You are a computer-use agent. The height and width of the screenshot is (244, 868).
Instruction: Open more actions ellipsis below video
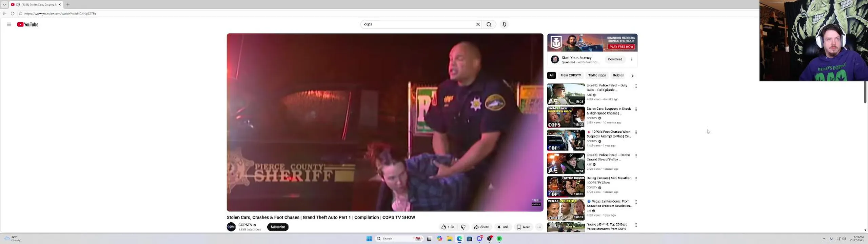pos(539,227)
